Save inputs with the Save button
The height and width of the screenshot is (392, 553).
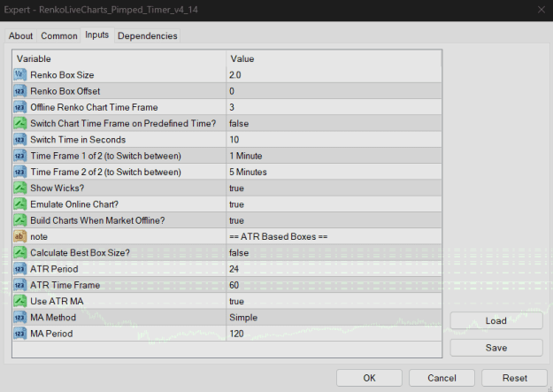coord(496,348)
